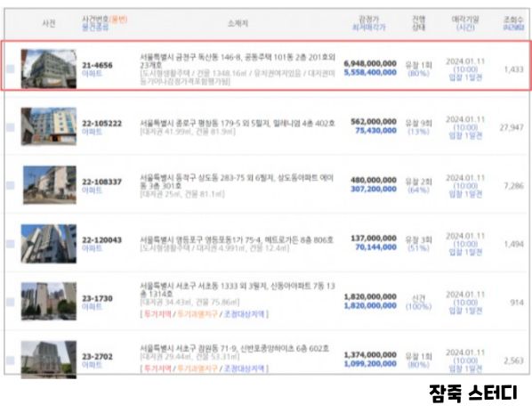Open the 동작구 상도동 283-75 address
Viewport: 532px width, 413px height.
237,182
